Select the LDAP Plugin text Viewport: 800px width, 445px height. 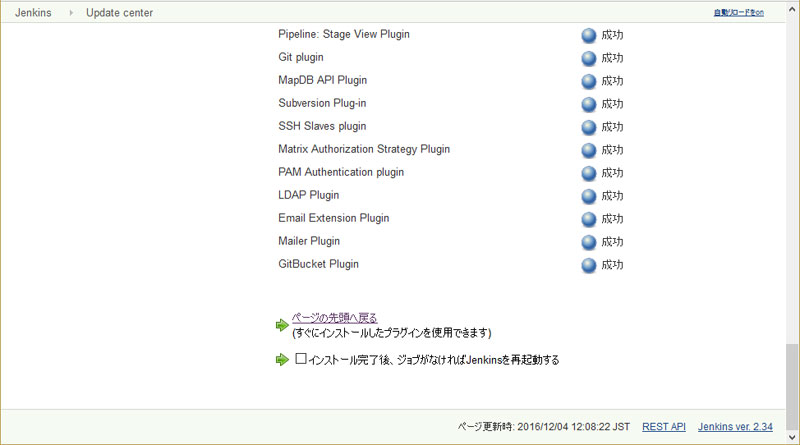(x=308, y=195)
